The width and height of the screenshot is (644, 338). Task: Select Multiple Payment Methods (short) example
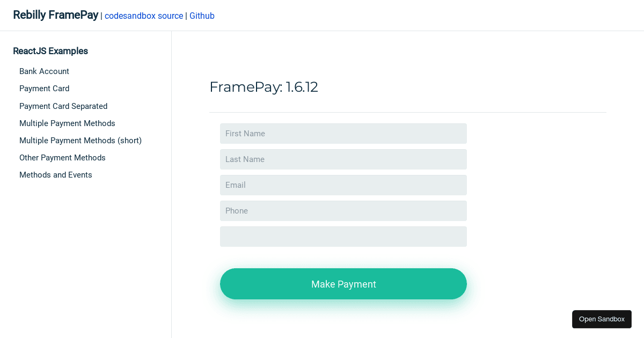pos(80,141)
